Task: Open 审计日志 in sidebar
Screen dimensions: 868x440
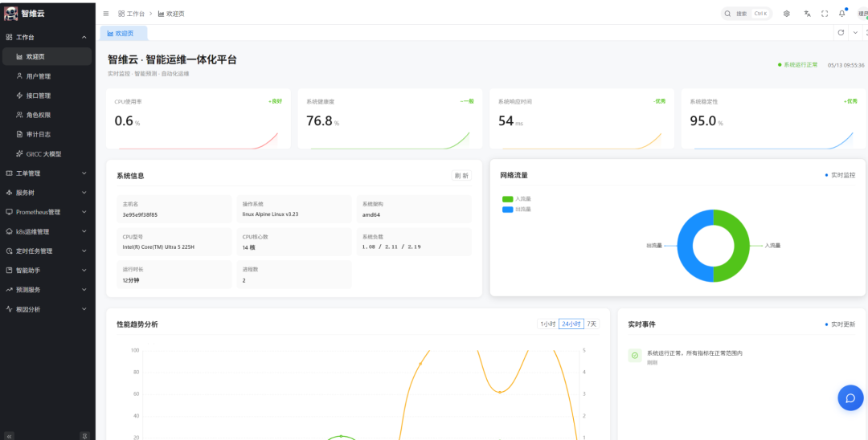Action: tap(47, 134)
